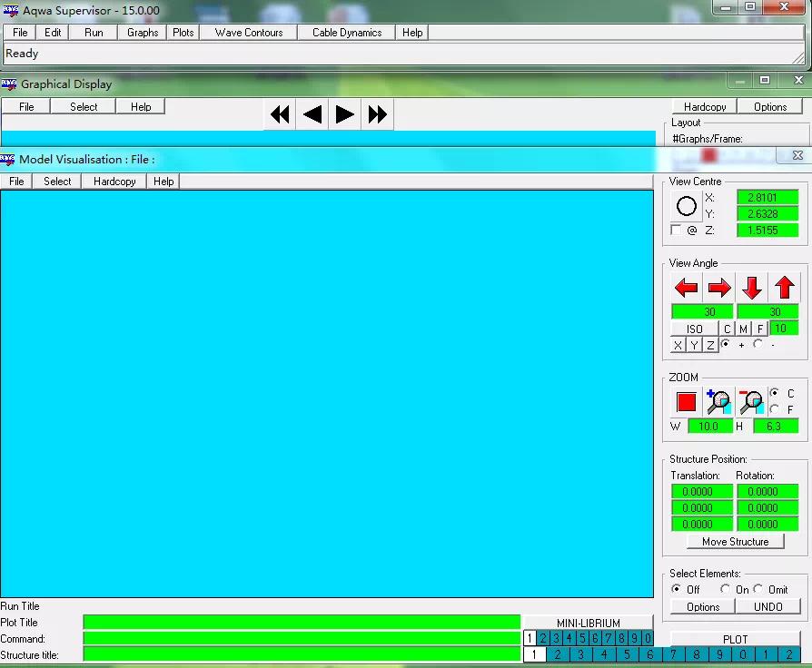Click the Move Structure button
Image resolution: width=812 pixels, height=668 pixels.
coord(736,542)
